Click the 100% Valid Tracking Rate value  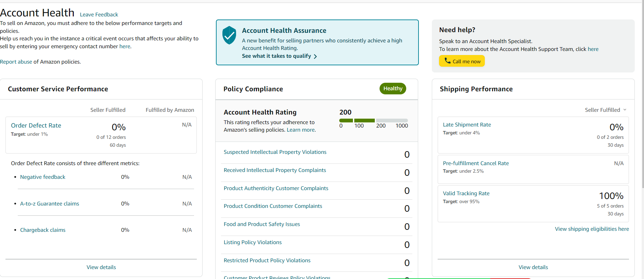pyautogui.click(x=611, y=196)
